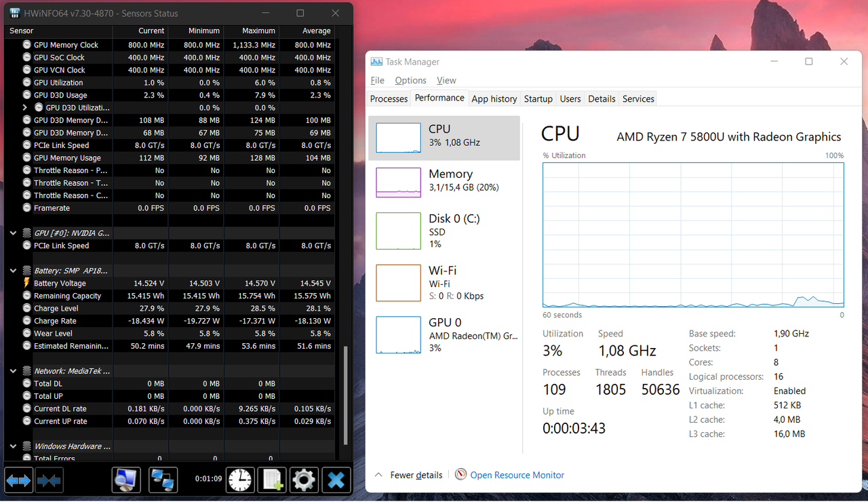Viewport: 868px width, 502px height.
Task: Reset HWiNFO elapsed time clock icon
Action: point(239,480)
